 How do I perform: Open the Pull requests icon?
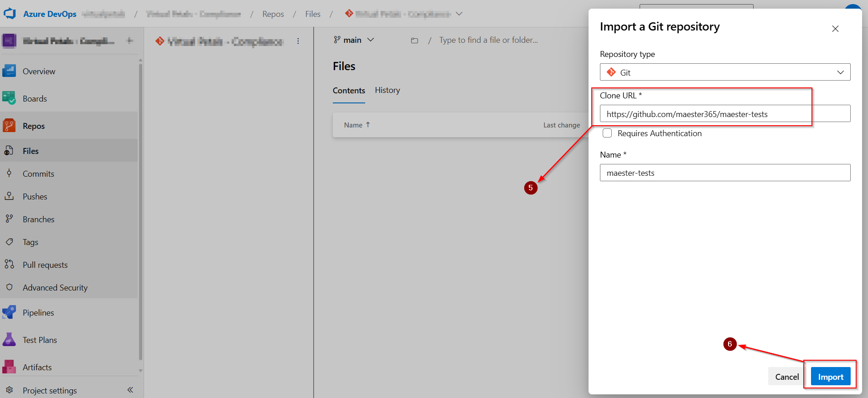coord(9,265)
